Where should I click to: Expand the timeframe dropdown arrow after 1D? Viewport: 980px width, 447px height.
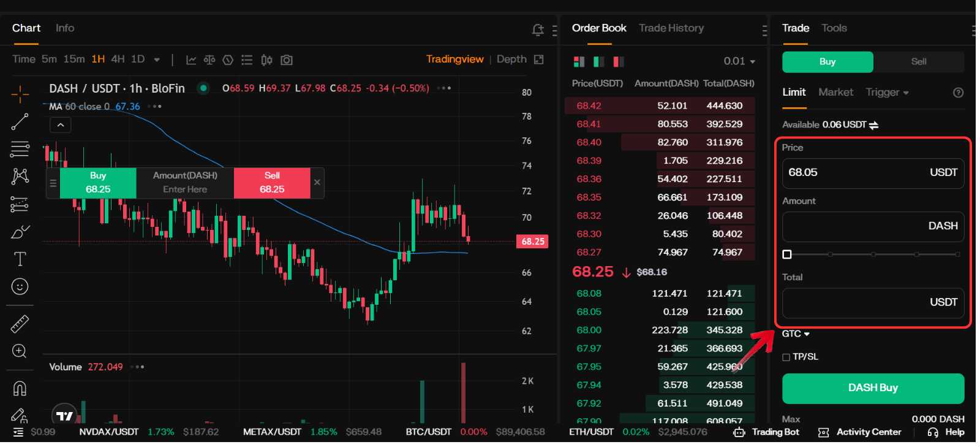pyautogui.click(x=157, y=60)
